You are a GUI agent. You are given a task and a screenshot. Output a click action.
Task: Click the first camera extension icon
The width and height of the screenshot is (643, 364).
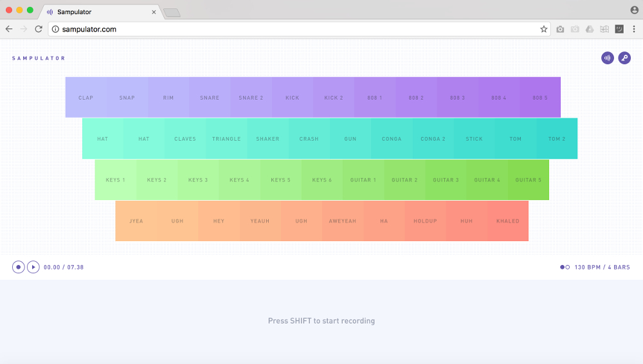click(x=560, y=29)
